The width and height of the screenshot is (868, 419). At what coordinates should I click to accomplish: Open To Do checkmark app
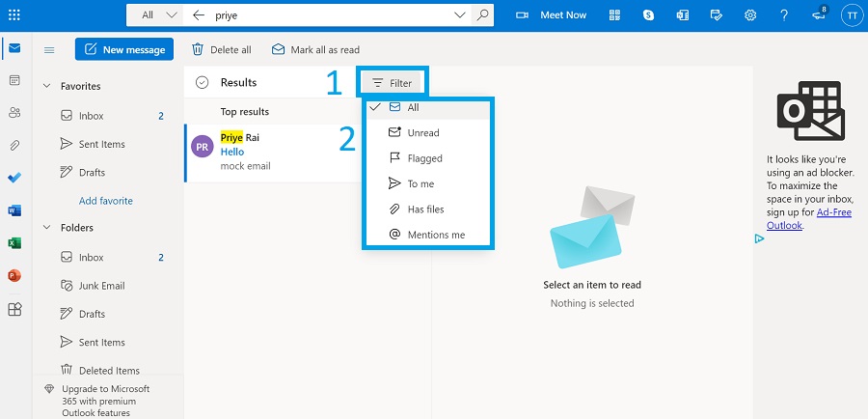pyautogui.click(x=14, y=178)
